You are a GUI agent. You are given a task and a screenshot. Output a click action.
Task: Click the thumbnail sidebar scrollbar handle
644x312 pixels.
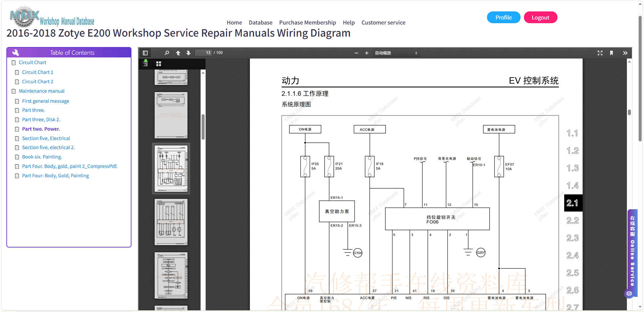pyautogui.click(x=203, y=127)
